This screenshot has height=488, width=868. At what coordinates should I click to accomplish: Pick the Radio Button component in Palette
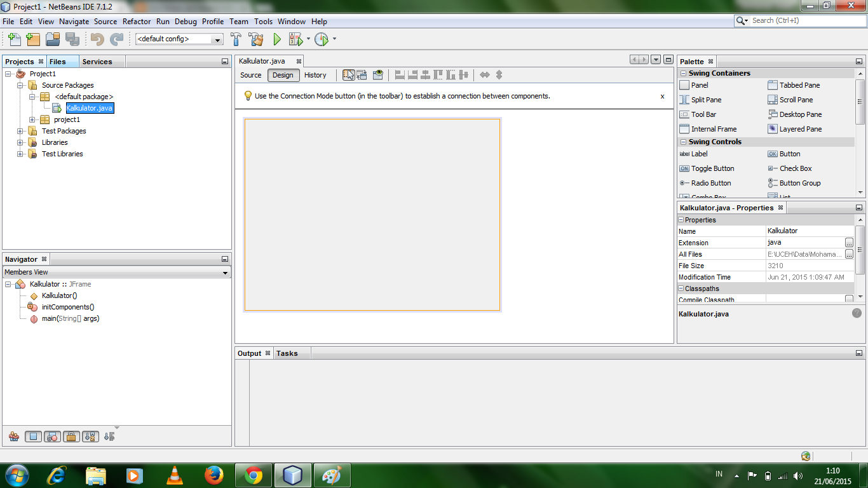[705, 183]
